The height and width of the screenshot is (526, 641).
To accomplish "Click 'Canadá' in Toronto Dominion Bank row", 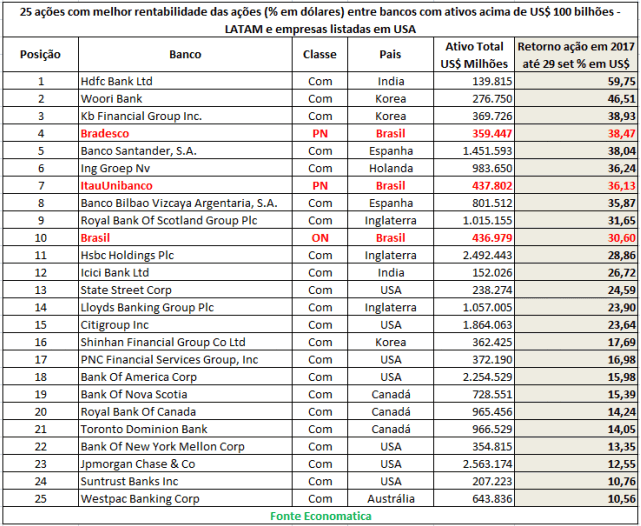I will (390, 429).
